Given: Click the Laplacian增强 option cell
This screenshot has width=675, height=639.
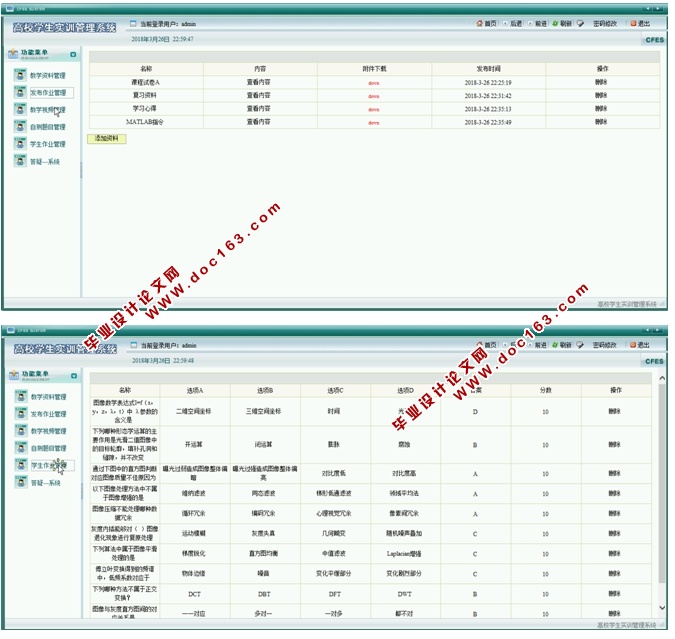Looking at the screenshot, I should coord(404,554).
